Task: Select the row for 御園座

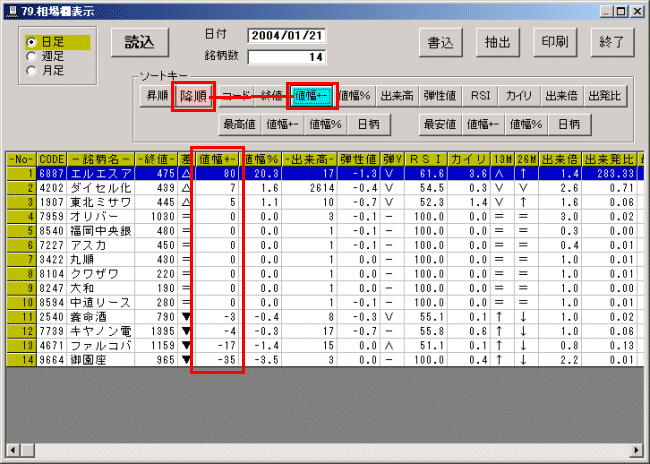Action: point(325,360)
